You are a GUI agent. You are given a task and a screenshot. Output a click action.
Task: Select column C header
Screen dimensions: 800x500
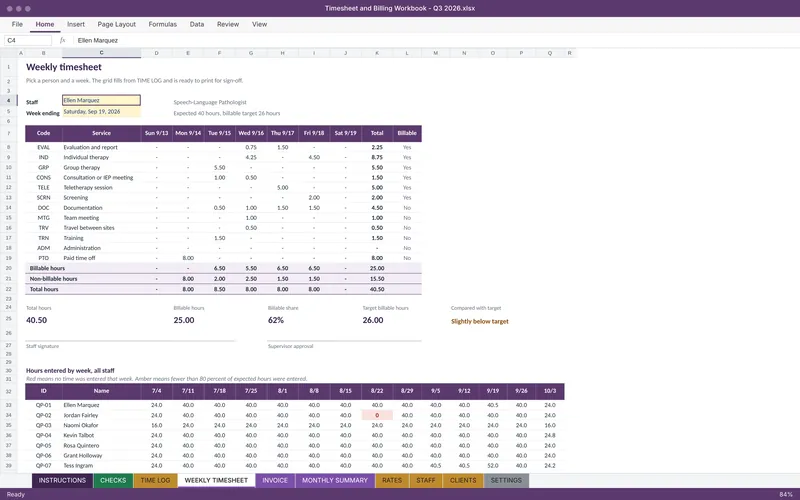coord(101,53)
